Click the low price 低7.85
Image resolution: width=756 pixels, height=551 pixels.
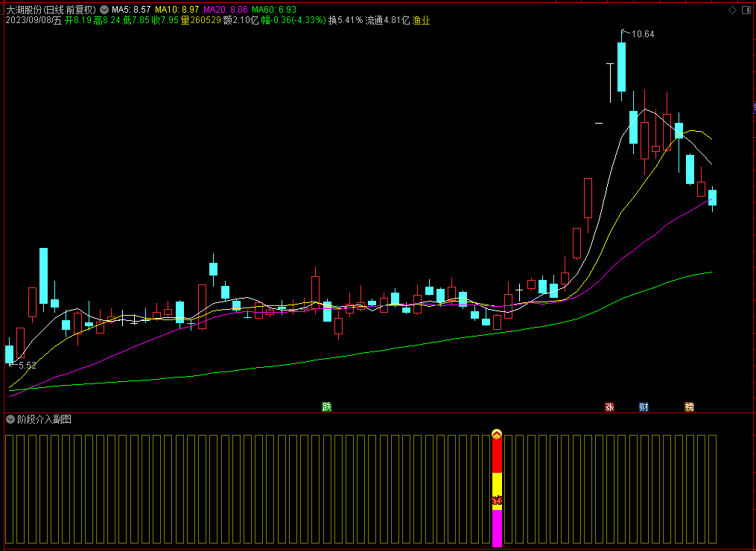click(x=136, y=20)
